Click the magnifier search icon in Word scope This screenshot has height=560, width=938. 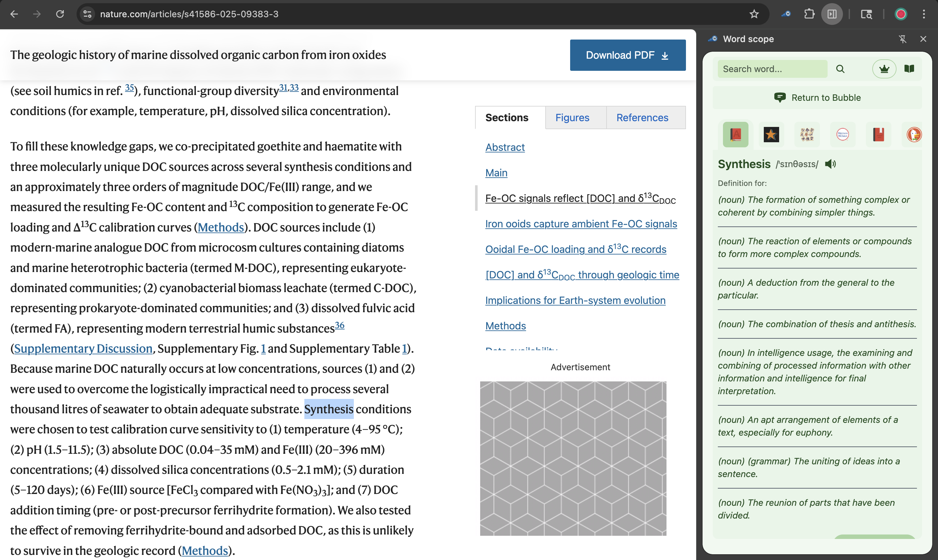pyautogui.click(x=840, y=69)
